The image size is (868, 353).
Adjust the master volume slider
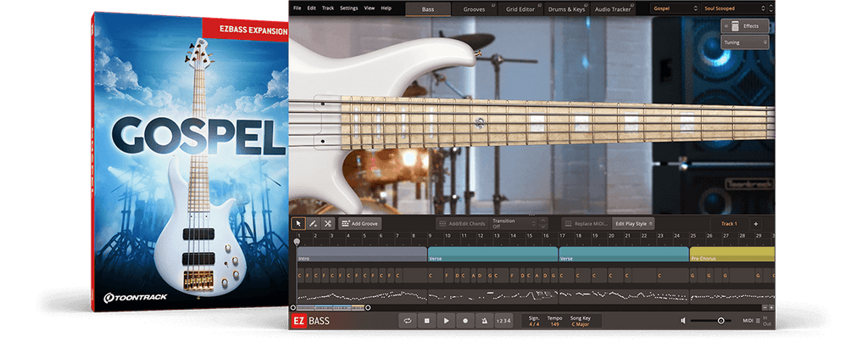point(710,320)
